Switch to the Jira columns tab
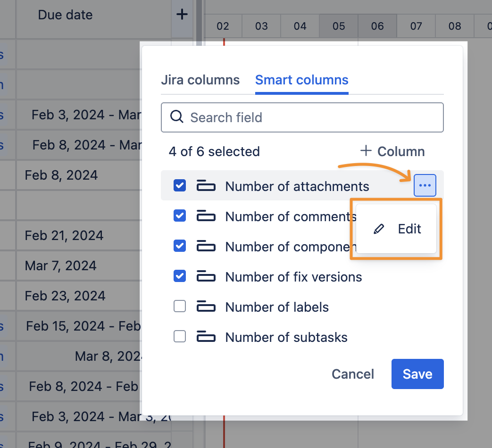The image size is (492, 448). 200,80
